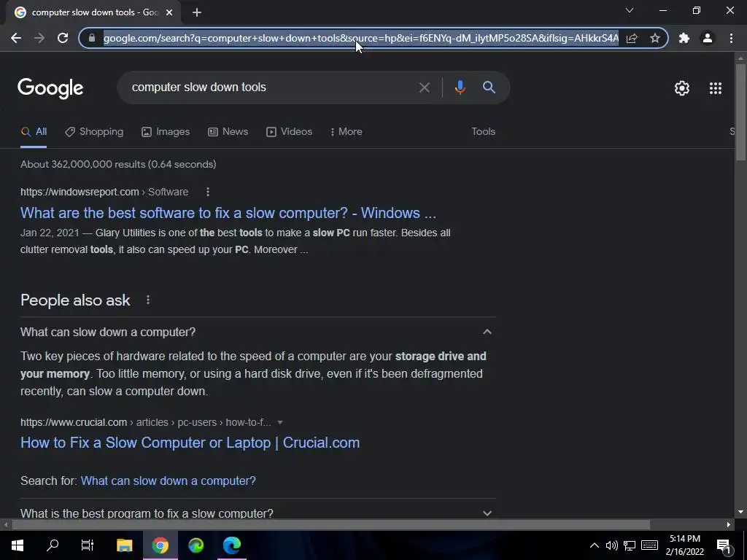Open the More search categories menu
Screen dimensions: 747x560
[347, 132]
